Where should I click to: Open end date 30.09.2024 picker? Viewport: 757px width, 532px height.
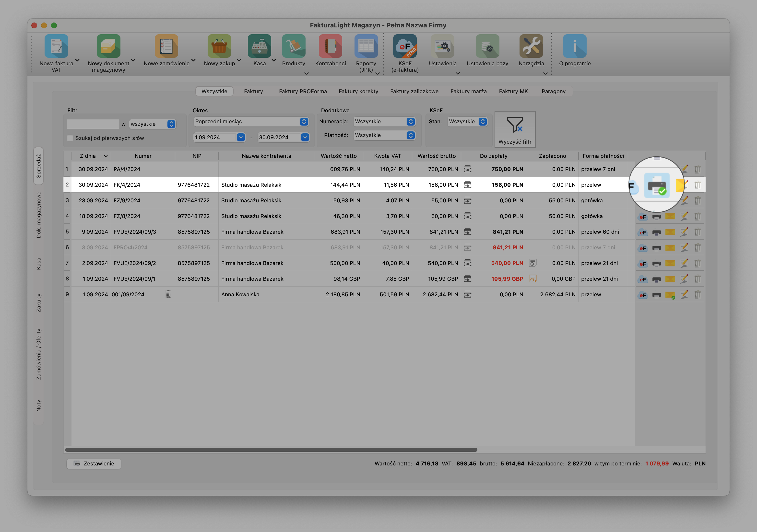pyautogui.click(x=305, y=138)
